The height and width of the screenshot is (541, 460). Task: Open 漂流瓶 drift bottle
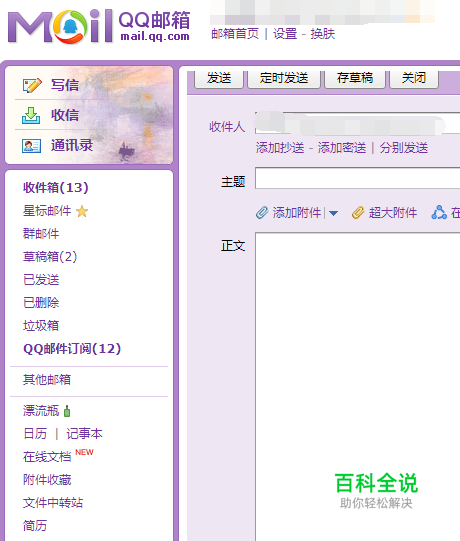[41, 411]
